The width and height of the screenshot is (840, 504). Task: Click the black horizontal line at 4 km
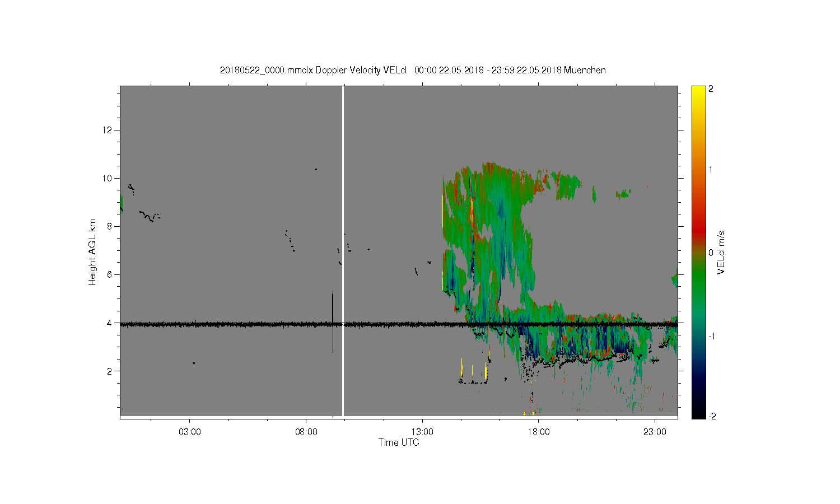pos(399,324)
